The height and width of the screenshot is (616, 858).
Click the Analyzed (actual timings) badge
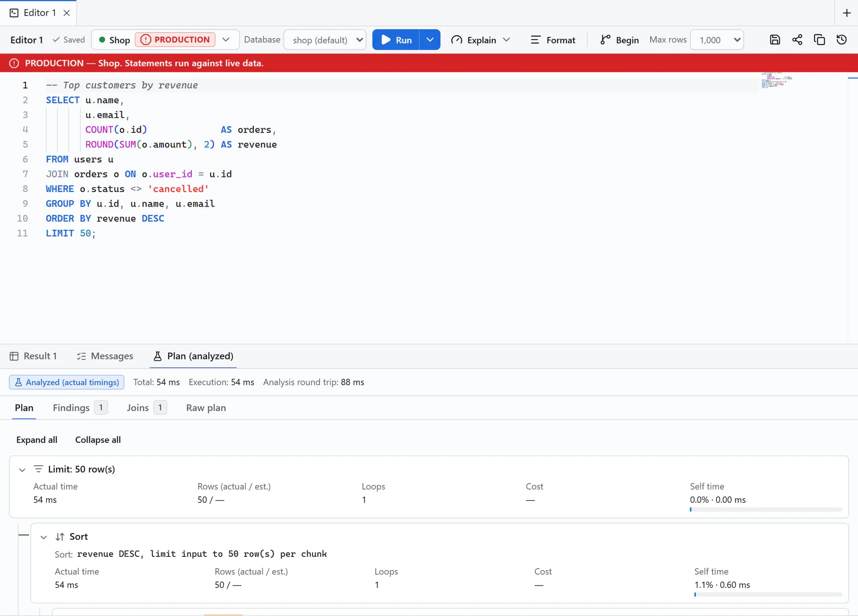tap(66, 382)
